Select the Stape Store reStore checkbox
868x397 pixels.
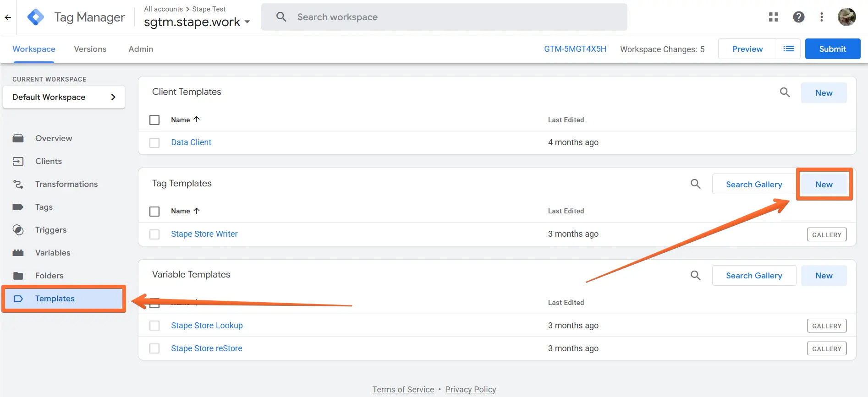tap(154, 348)
